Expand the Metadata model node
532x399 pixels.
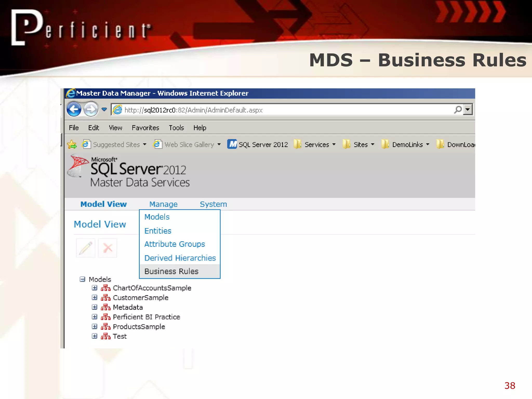pyautogui.click(x=95, y=307)
